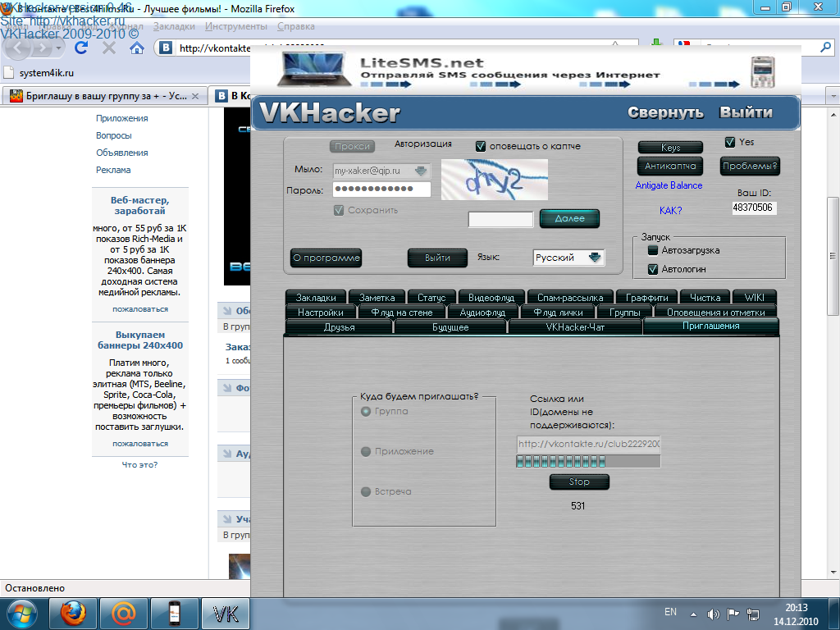The height and width of the screenshot is (630, 840).
Task: Switch to 'Спам-рассылка' tab
Action: tap(570, 297)
